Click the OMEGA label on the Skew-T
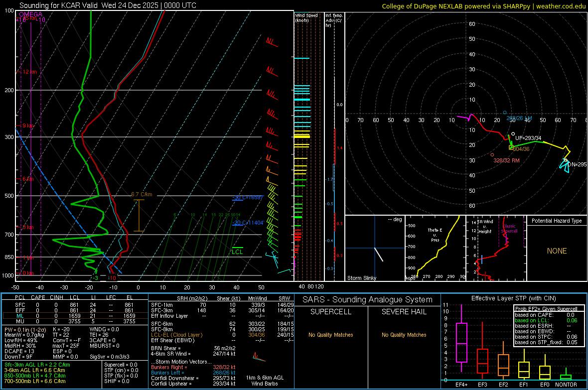Screen dimensions: 588x390 [x=31, y=14]
